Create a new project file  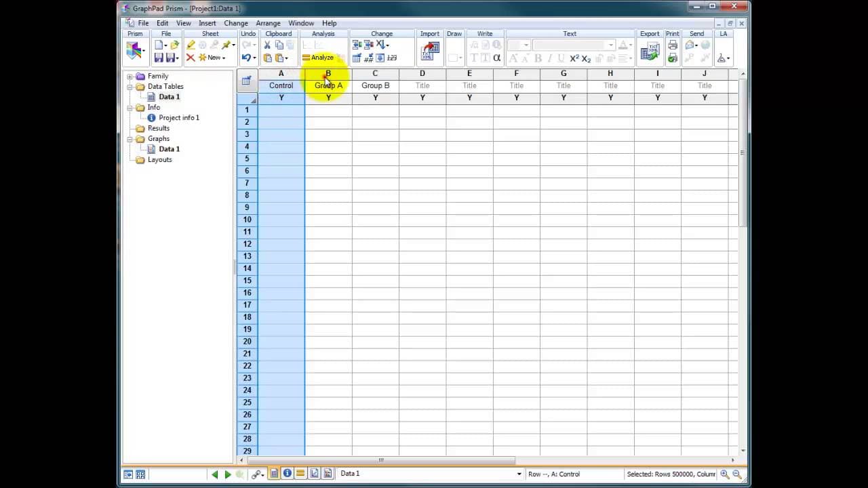(159, 45)
